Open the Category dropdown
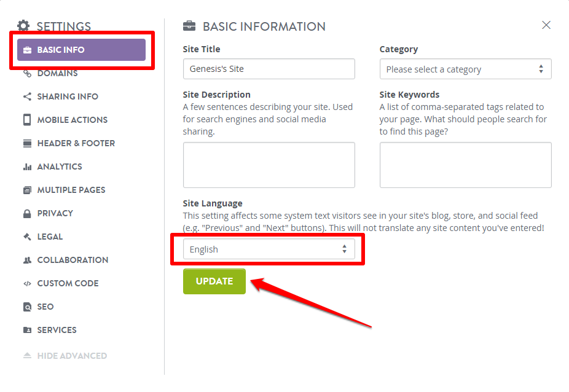The width and height of the screenshot is (569, 392). click(466, 69)
